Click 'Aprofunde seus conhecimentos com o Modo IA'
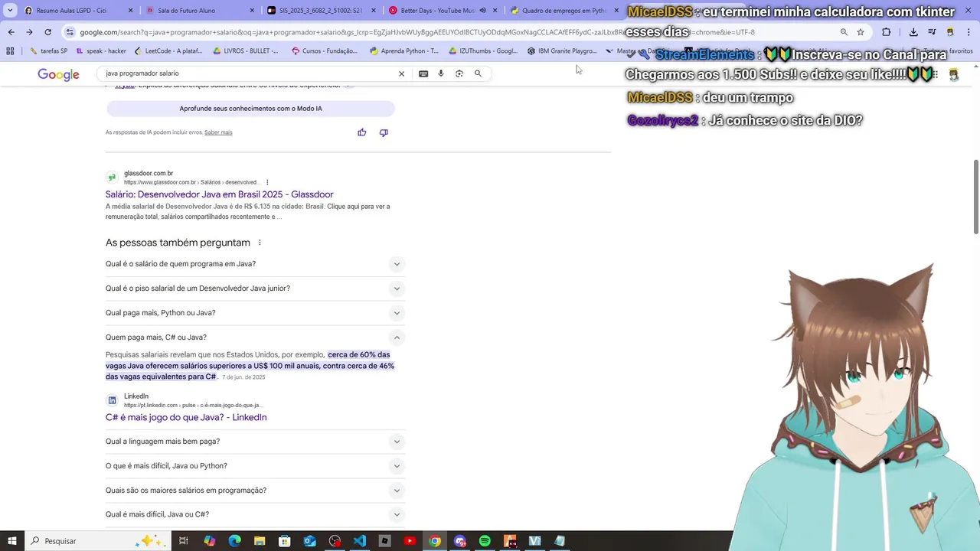This screenshot has width=980, height=551. click(x=250, y=109)
